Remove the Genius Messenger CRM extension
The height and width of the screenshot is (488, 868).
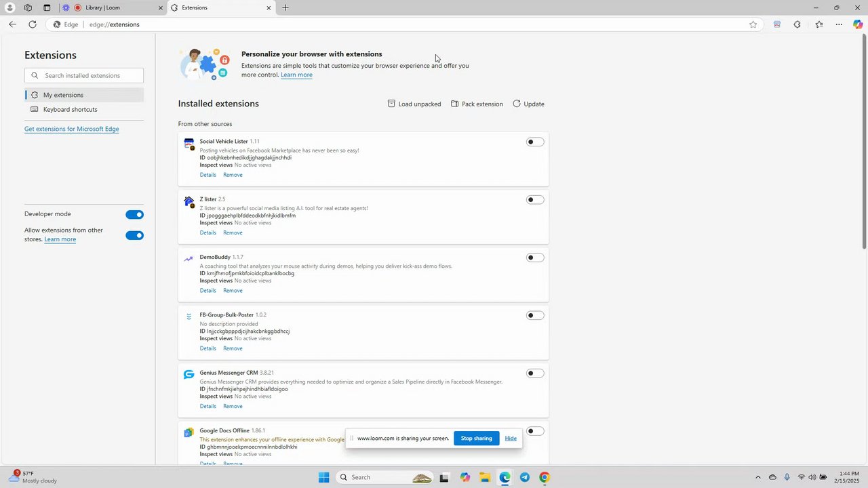pos(233,406)
